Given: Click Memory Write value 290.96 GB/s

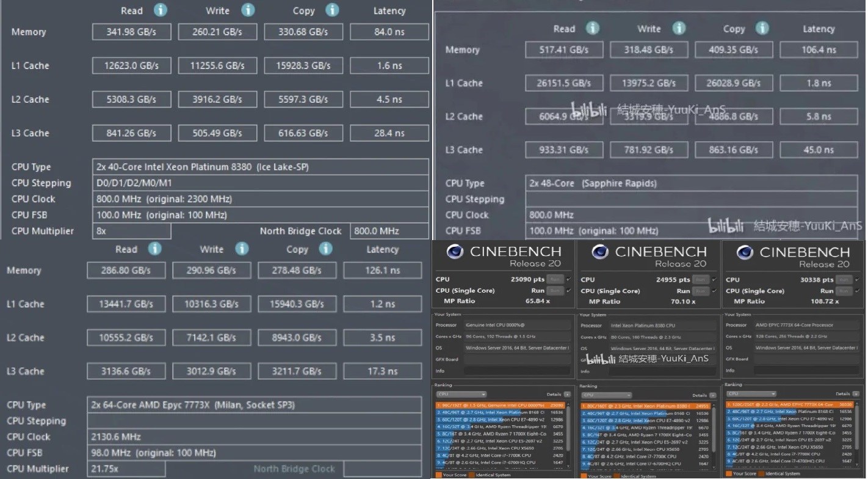Looking at the screenshot, I should 212,270.
